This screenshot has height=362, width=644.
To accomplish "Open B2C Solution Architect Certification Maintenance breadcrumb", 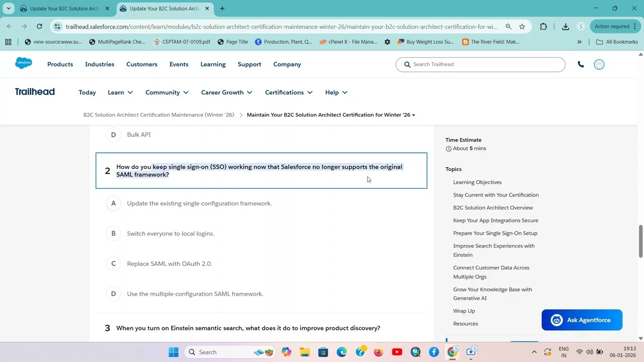I will coord(158,115).
